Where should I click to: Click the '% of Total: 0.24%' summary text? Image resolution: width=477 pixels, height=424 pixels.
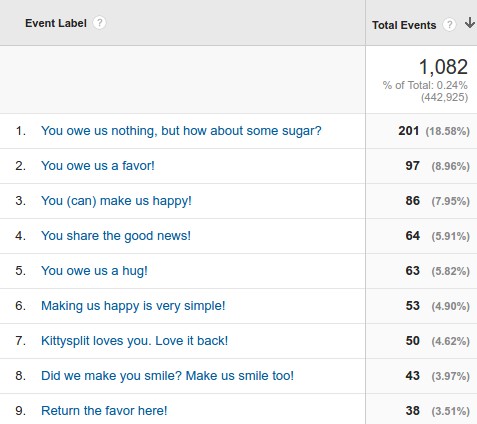pos(425,85)
